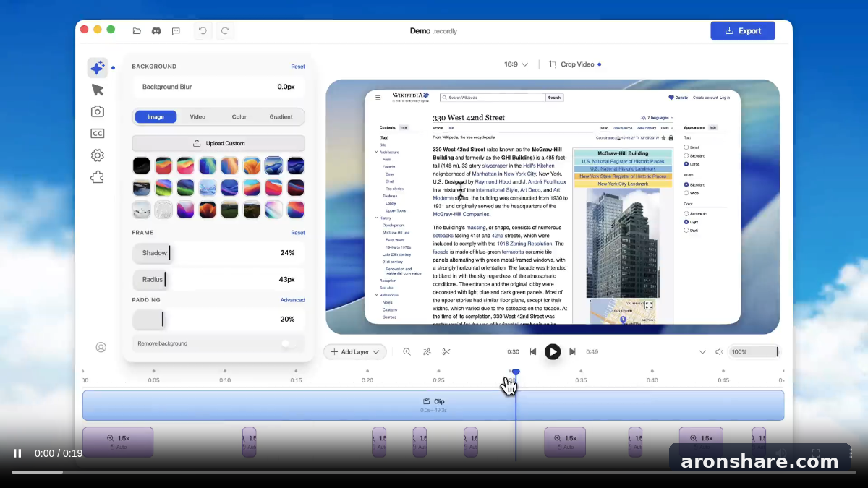The width and height of the screenshot is (868, 488).
Task: Switch to the Color background tab
Action: tap(239, 116)
